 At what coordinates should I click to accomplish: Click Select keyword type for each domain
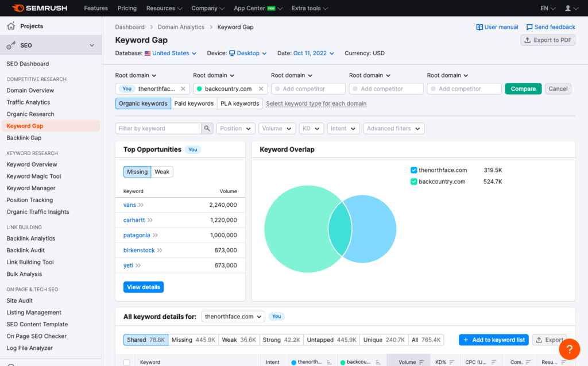click(316, 103)
